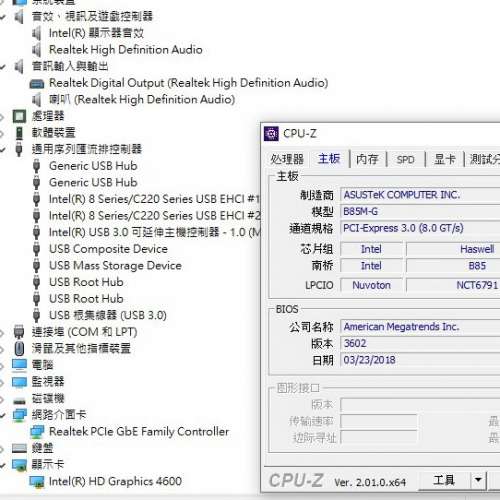Select the USB hub (USB 3.0) row
Viewport: 500px width, 500px height.
click(x=108, y=315)
